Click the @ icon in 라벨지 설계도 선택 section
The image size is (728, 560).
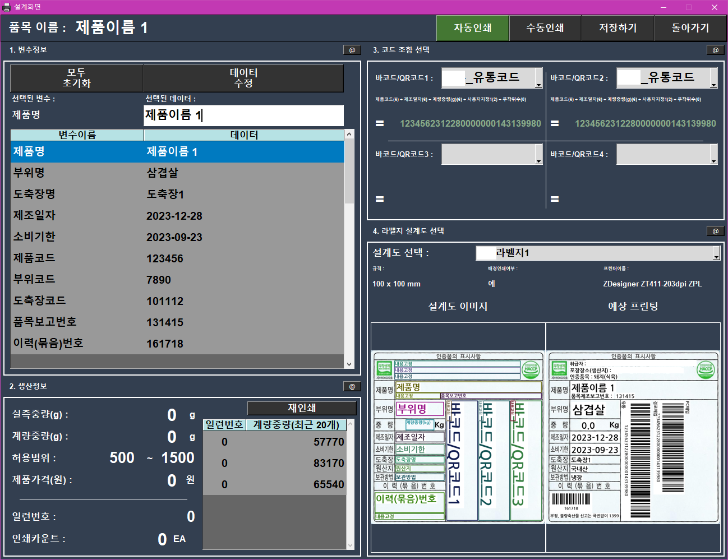(x=715, y=231)
